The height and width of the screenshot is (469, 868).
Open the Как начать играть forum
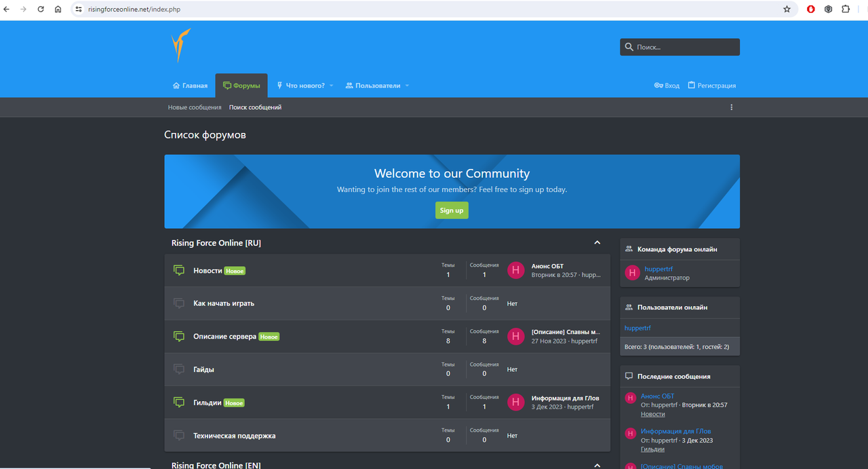pyautogui.click(x=224, y=303)
